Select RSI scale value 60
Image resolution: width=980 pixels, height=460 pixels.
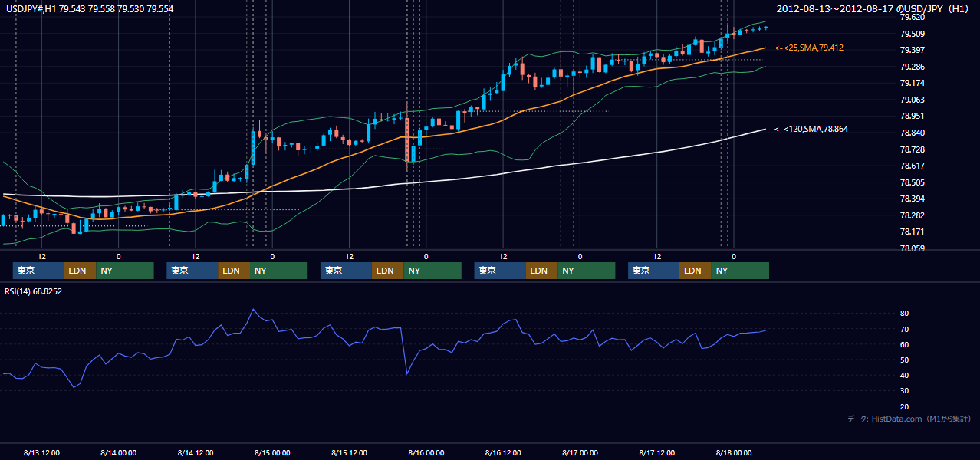point(905,344)
